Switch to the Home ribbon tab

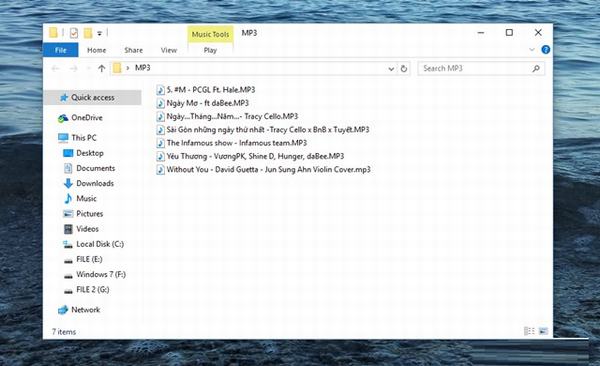96,50
